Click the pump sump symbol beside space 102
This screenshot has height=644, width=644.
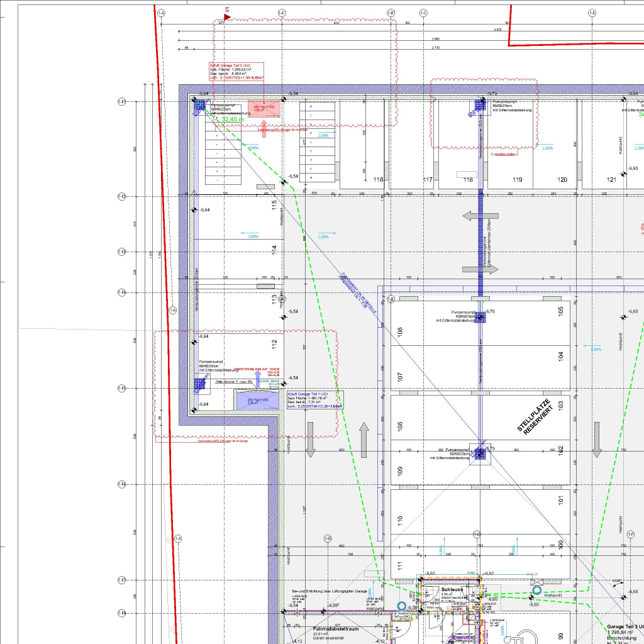tap(480, 453)
